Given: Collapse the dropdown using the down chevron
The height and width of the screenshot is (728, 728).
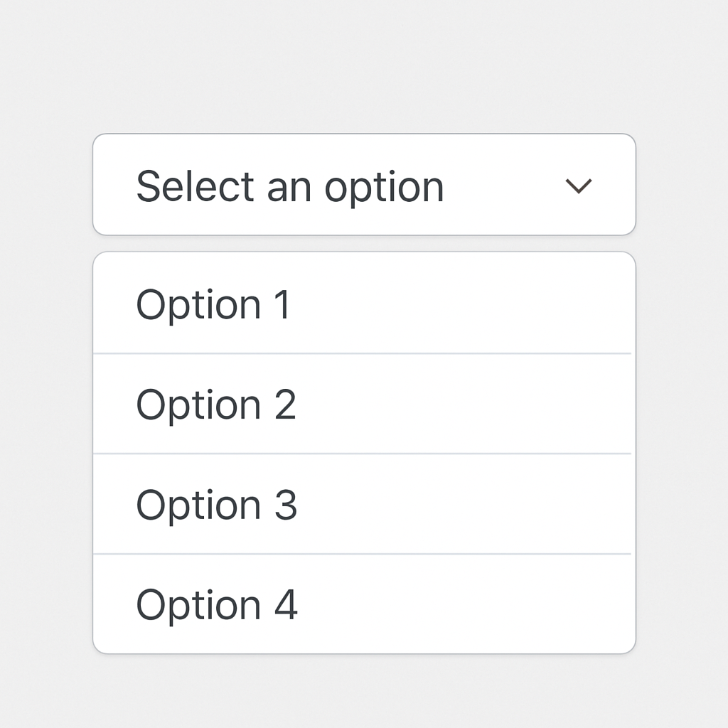Looking at the screenshot, I should click(x=578, y=186).
